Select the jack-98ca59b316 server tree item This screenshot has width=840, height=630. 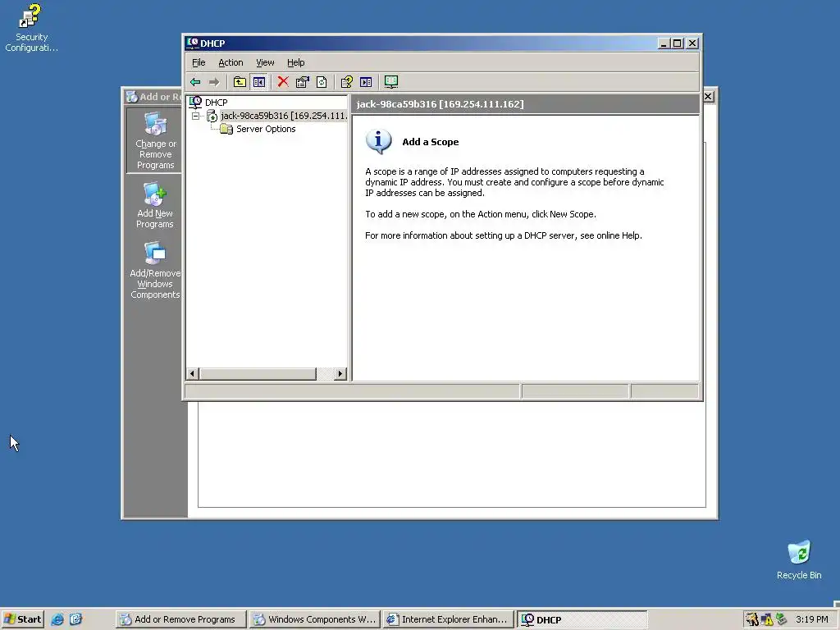click(x=284, y=116)
